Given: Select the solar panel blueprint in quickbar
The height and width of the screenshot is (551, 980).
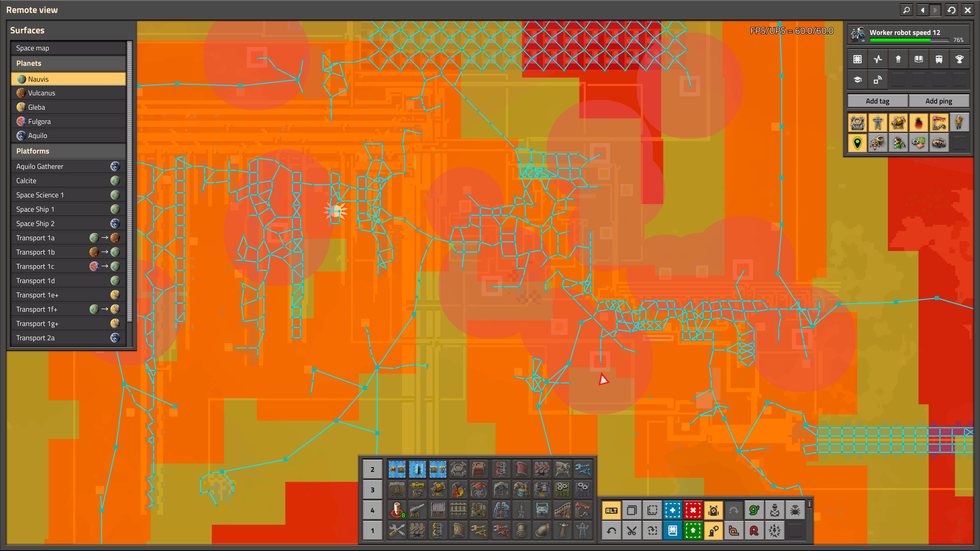Looking at the screenshot, I should click(417, 469).
